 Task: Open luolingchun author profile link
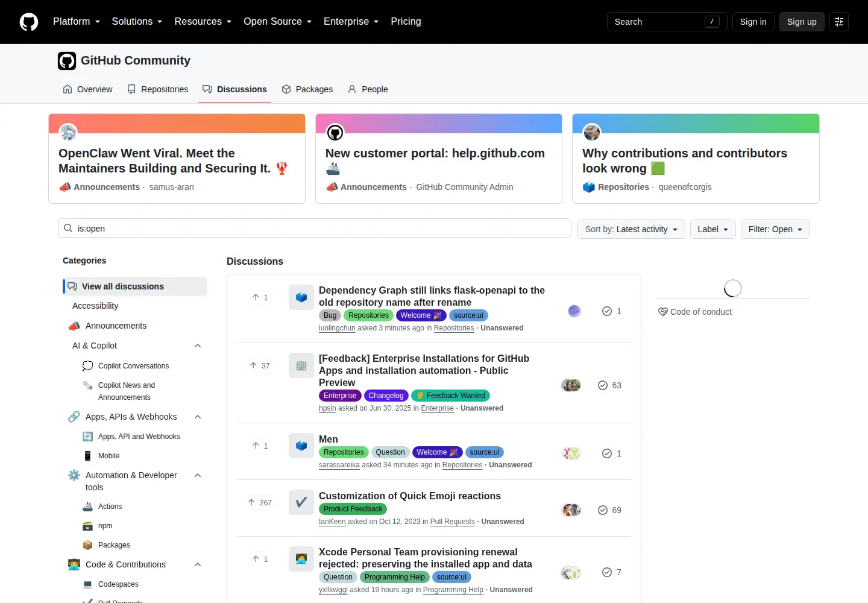(x=337, y=328)
